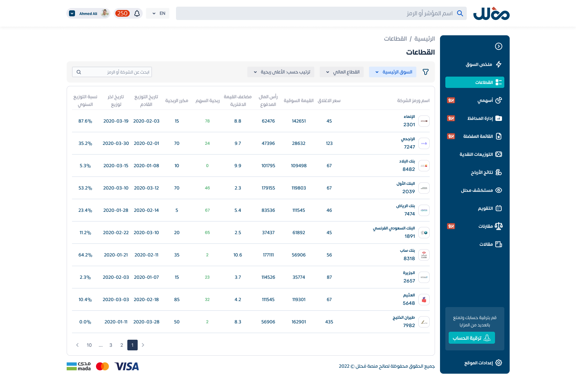Click the notification bell

coord(137,13)
